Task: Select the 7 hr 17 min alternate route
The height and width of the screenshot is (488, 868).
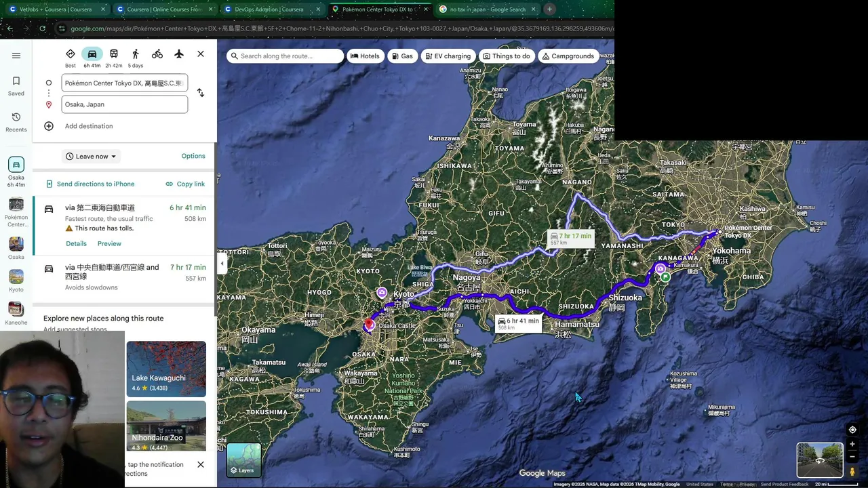Action: [125, 277]
